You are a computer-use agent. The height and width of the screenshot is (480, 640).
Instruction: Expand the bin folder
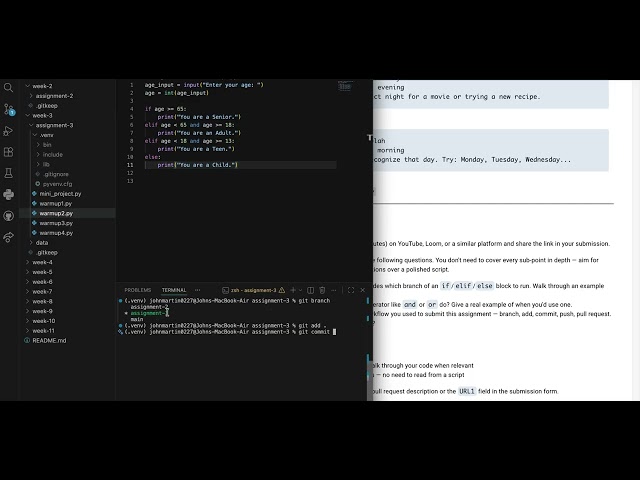pos(69,145)
